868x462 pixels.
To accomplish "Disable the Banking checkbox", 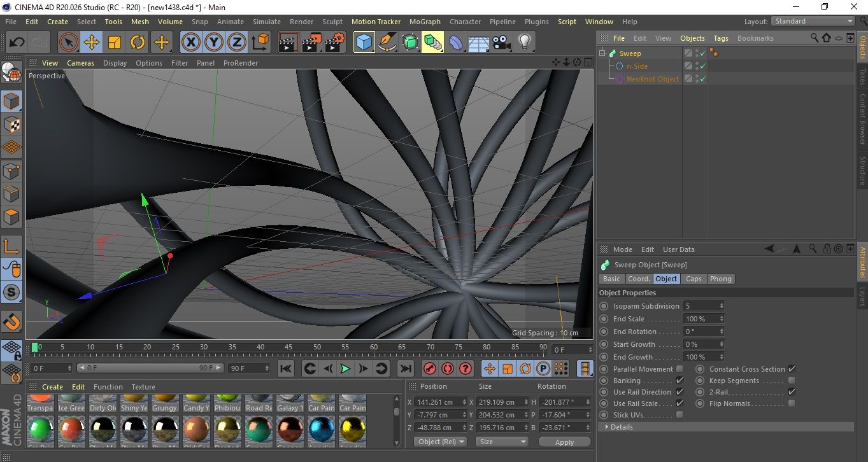I will (679, 381).
